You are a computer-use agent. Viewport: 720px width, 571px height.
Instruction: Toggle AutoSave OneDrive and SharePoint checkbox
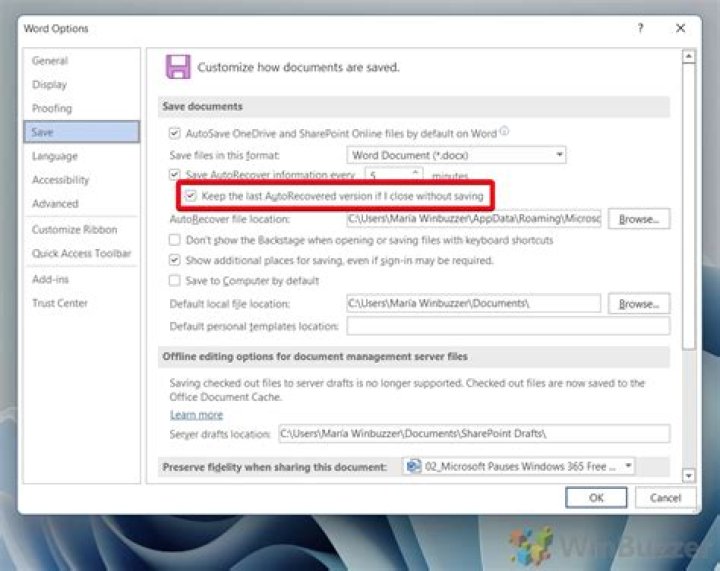(x=174, y=134)
